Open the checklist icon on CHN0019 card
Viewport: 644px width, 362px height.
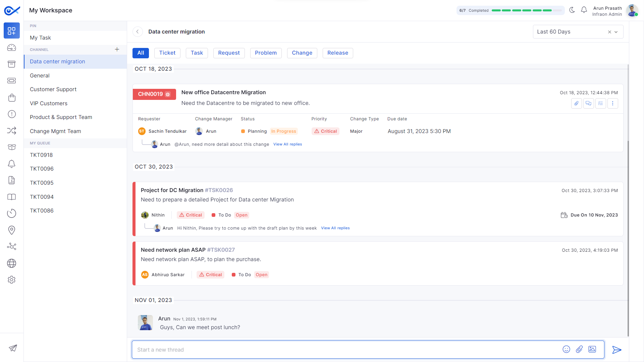tap(601, 103)
